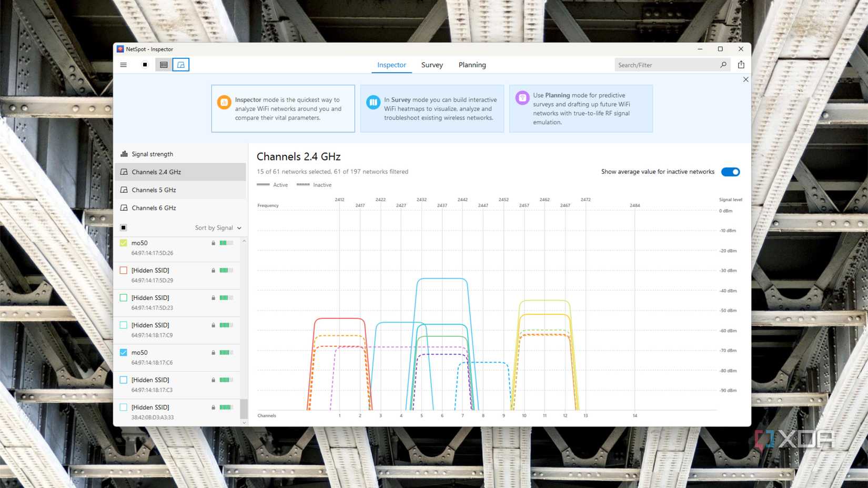Viewport: 868px width, 488px height.
Task: Click signal bars of network 64:97:14:17:5D:29
Action: pyautogui.click(x=226, y=271)
